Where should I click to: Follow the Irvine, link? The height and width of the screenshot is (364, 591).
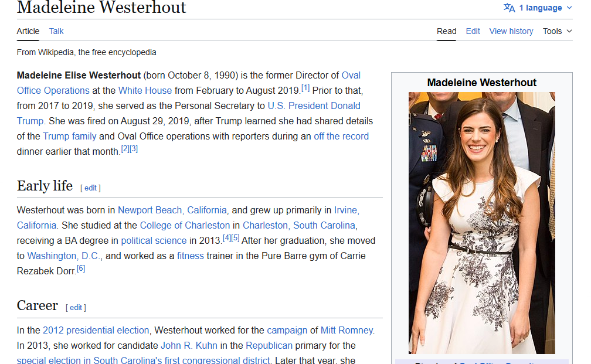click(x=347, y=210)
